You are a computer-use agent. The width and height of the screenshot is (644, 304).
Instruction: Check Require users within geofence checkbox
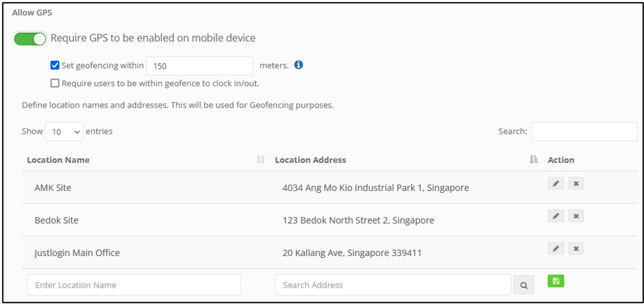(54, 83)
